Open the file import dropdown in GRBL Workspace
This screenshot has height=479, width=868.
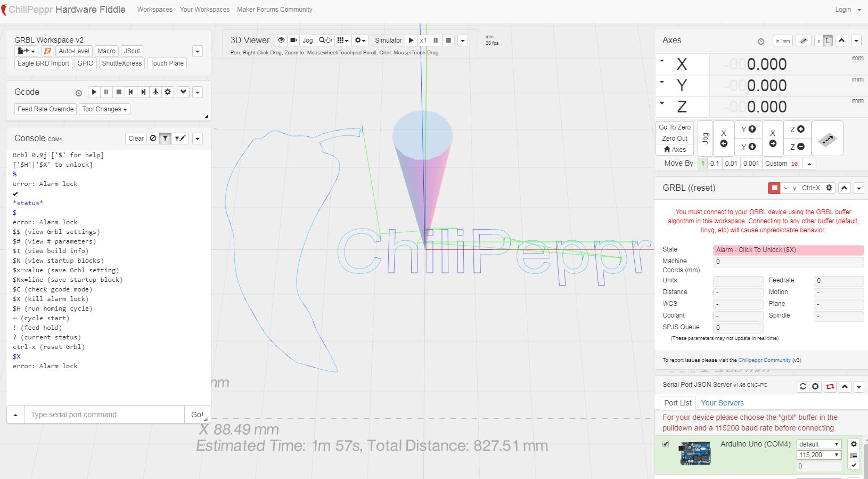tap(27, 51)
